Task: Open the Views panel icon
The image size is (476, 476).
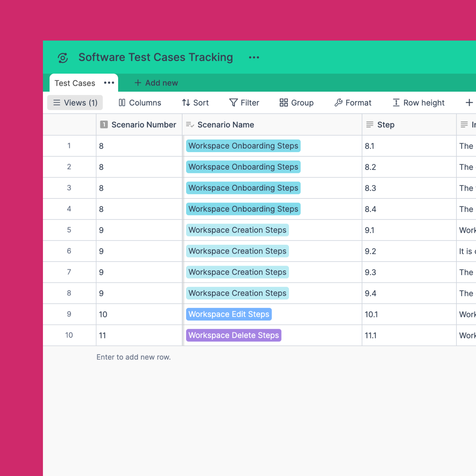Action: (x=57, y=103)
